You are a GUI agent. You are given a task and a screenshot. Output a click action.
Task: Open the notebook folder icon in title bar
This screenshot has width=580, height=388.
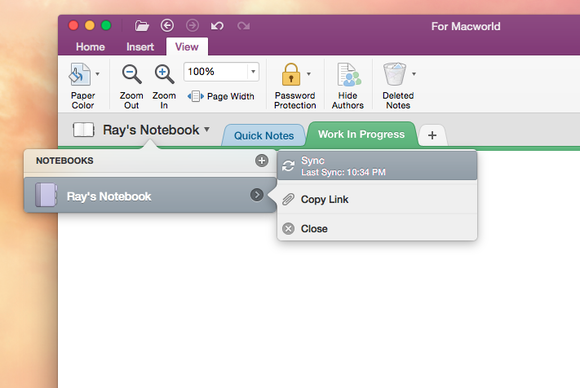142,26
